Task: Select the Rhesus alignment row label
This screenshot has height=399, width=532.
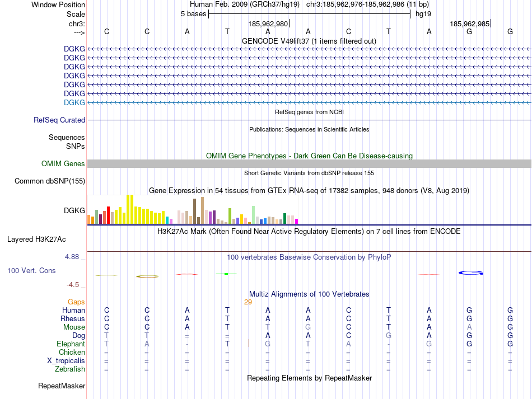Action: click(73, 318)
